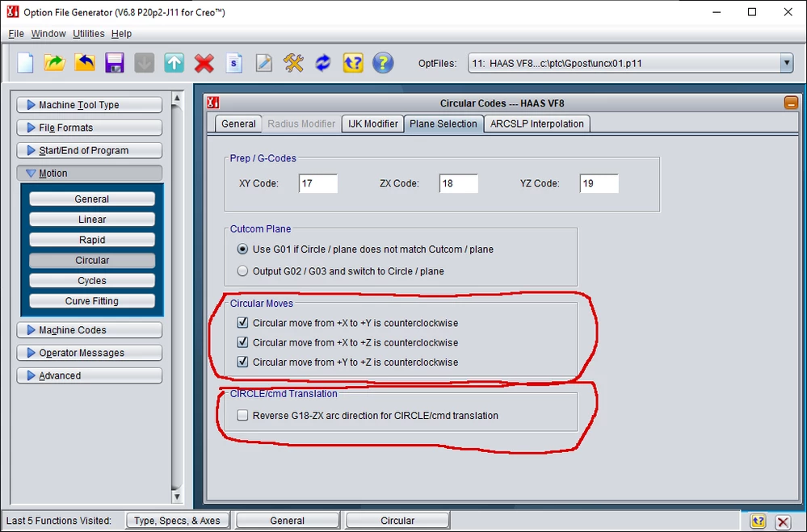Click the red X delete icon
Image resolution: width=807 pixels, height=532 pixels.
pyautogui.click(x=204, y=64)
